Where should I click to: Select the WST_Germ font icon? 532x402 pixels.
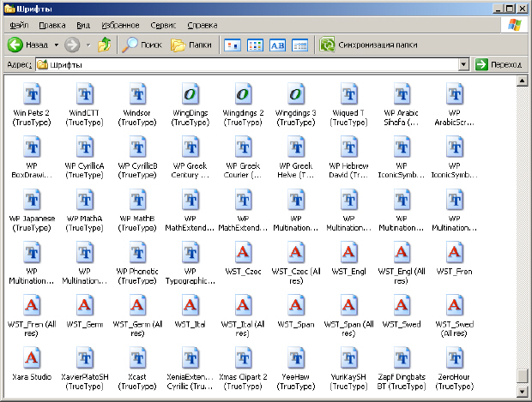pyautogui.click(x=85, y=305)
